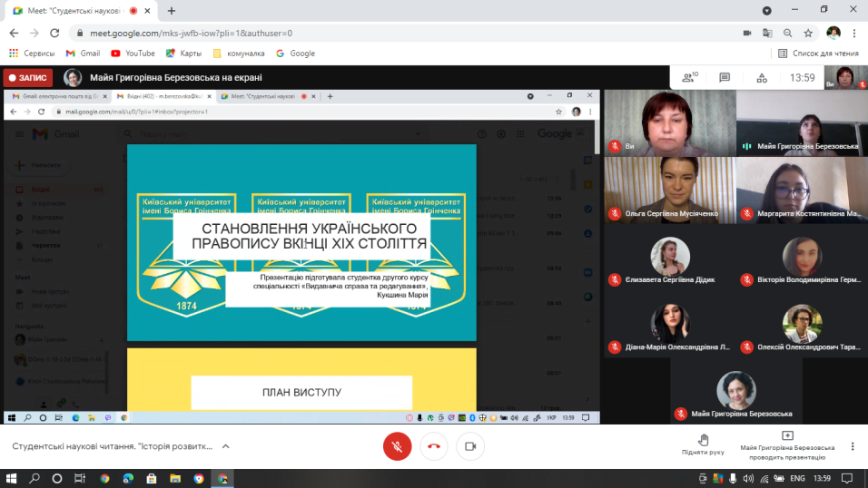The image size is (868, 488).
Task: Open the three-dot more options menu
Action: [x=853, y=446]
